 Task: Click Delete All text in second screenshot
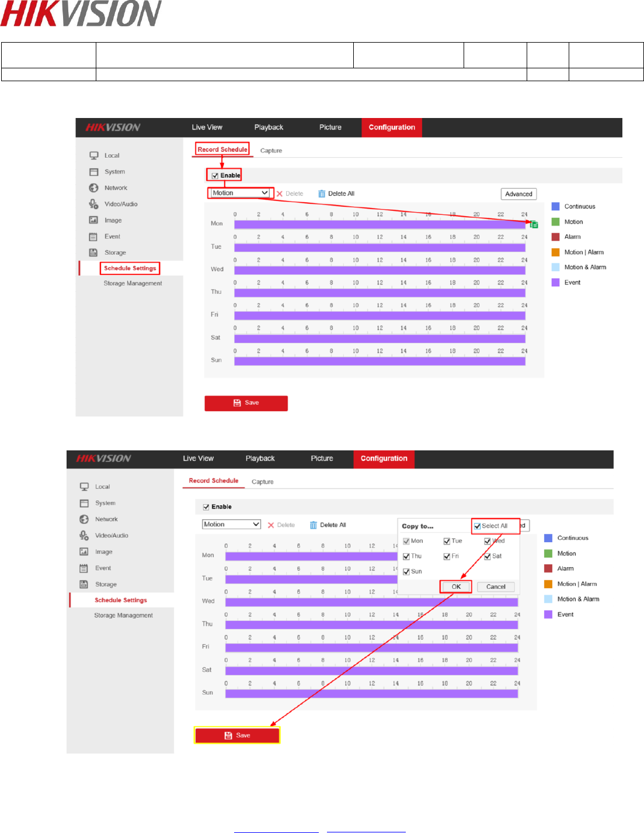(x=333, y=525)
